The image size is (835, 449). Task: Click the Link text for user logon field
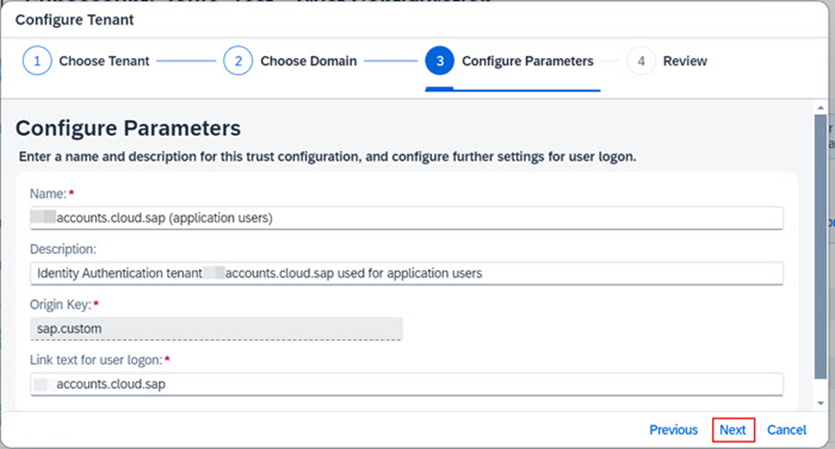(x=406, y=384)
